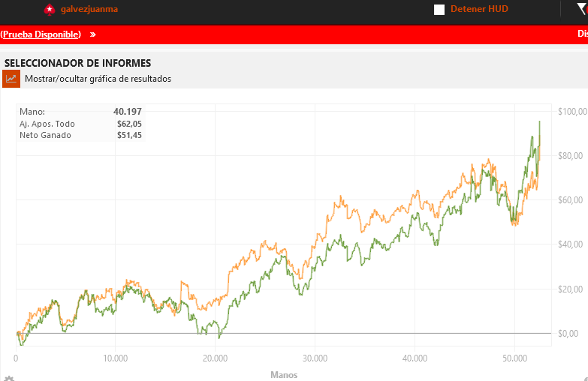
Task: Click the 10.000 hands axis label
Action: click(116, 358)
